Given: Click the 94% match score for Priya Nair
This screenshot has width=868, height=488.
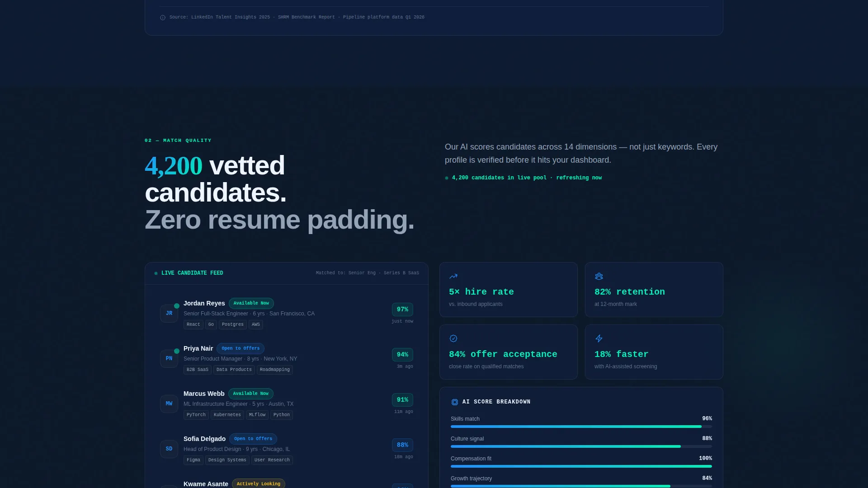Looking at the screenshot, I should pos(402,355).
